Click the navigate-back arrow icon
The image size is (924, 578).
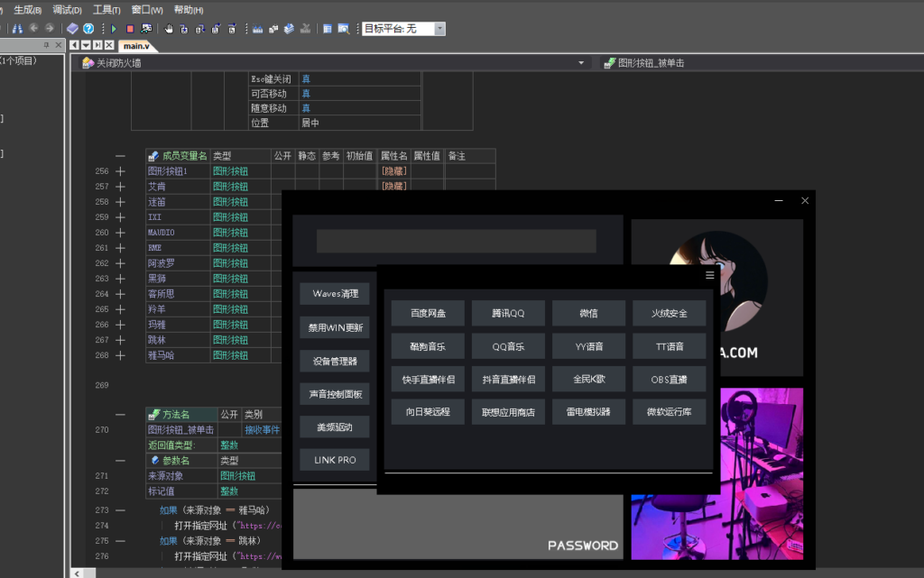pos(33,28)
